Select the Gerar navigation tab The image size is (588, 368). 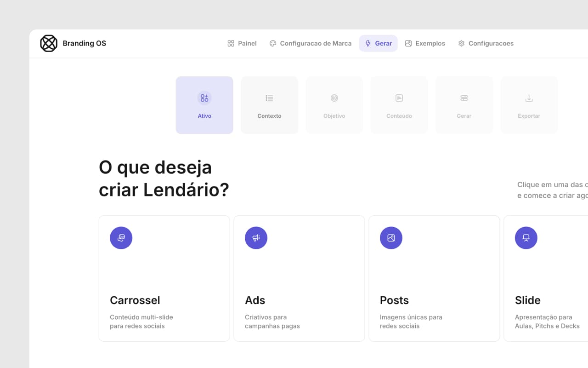coord(378,43)
